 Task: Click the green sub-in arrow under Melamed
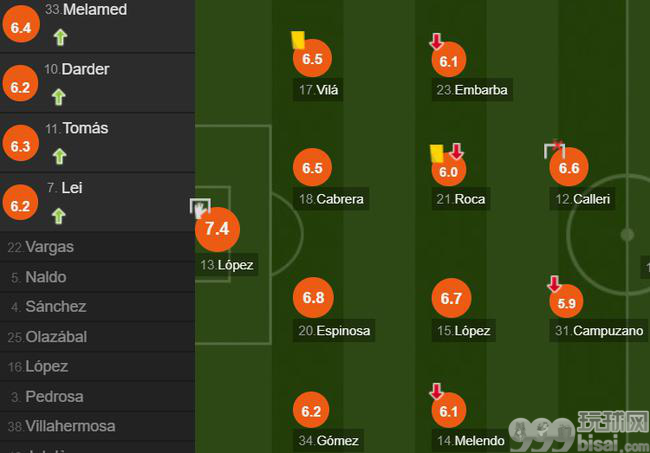click(x=61, y=37)
